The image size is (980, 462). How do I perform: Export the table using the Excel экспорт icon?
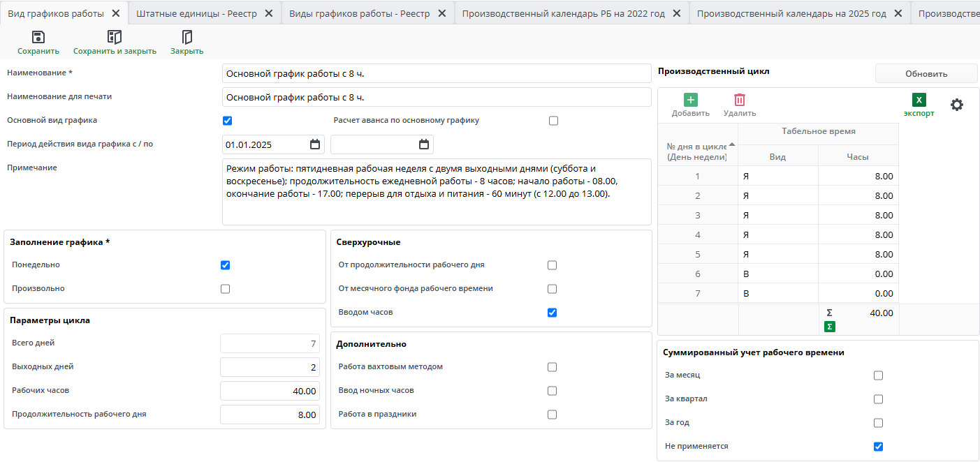919,100
